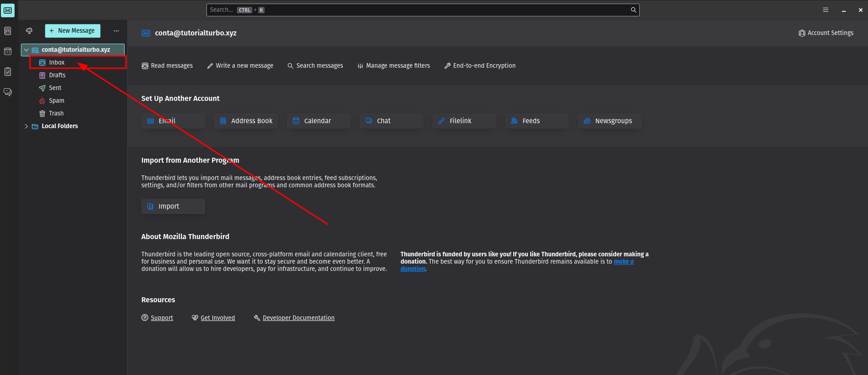Screen dimensions: 868x375
Task: Click Manage message filters
Action: [394, 66]
